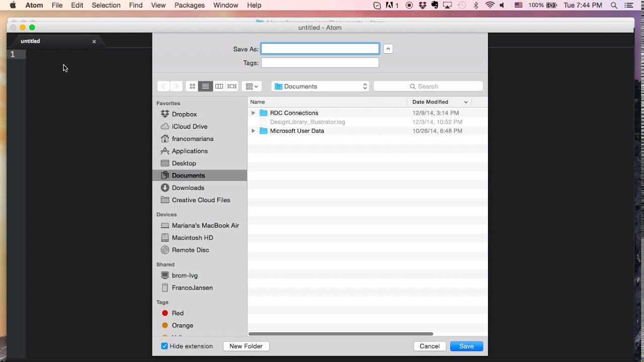Switch to icon view in dialog
Image resolution: width=644 pixels, height=362 pixels.
pyautogui.click(x=192, y=86)
